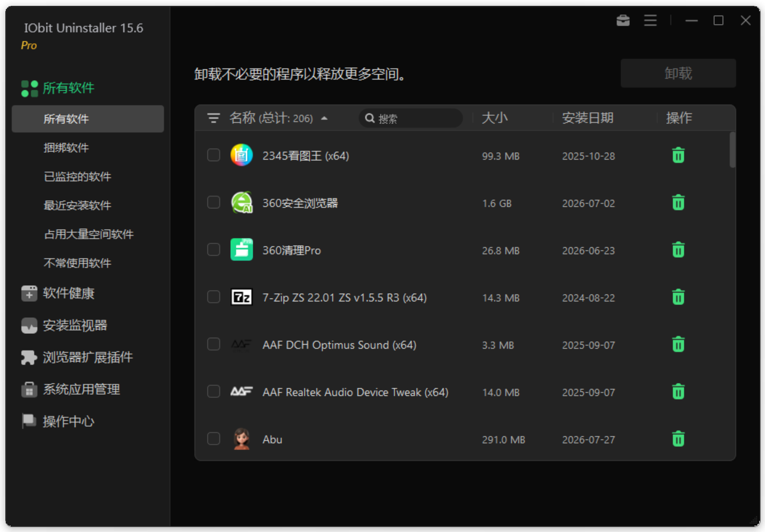
Task: Click the 名称 (总计: 206) column header
Action: [x=271, y=118]
